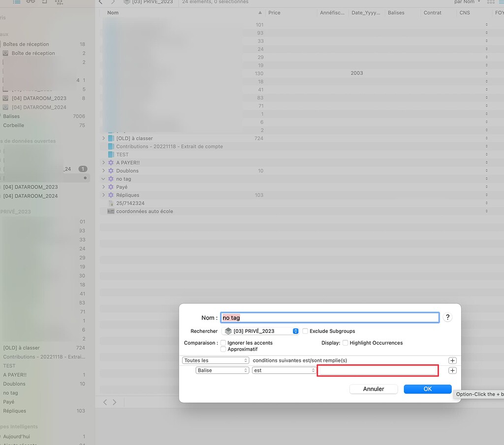Expand the Répliques smart group
This screenshot has height=445, width=504.
tap(103, 195)
